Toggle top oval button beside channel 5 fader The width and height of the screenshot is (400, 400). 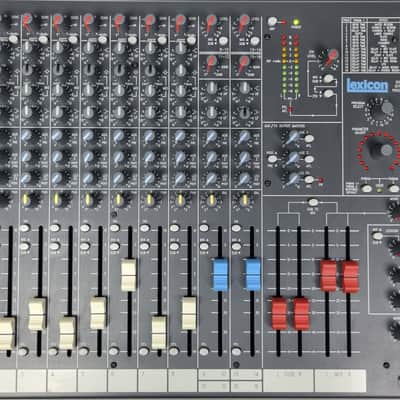point(85,228)
